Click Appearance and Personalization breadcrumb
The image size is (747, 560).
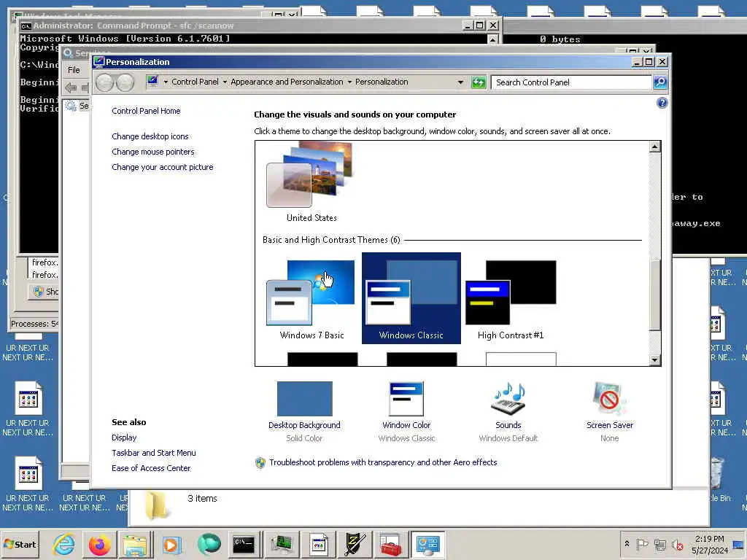click(287, 82)
